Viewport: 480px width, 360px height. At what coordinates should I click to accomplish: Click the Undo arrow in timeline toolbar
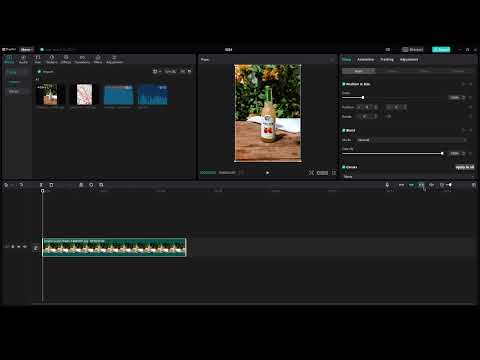(x=21, y=185)
